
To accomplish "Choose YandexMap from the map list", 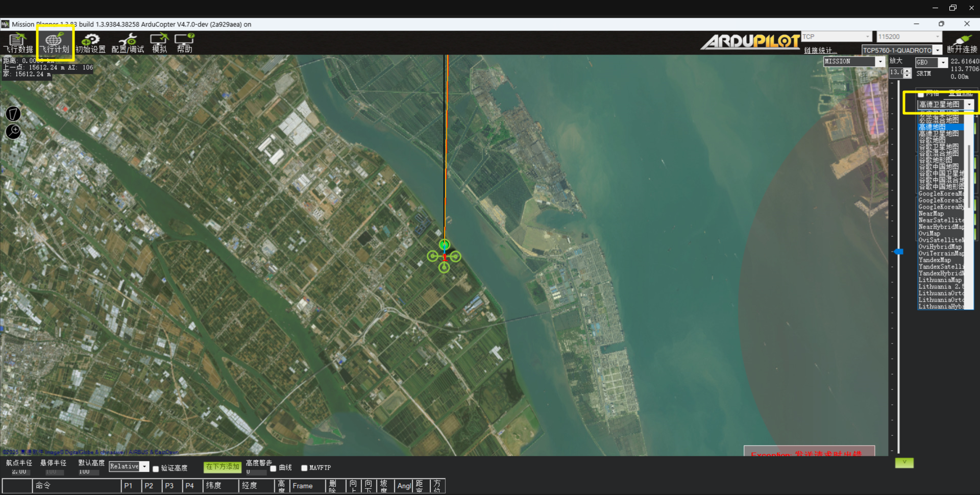I will point(935,260).
